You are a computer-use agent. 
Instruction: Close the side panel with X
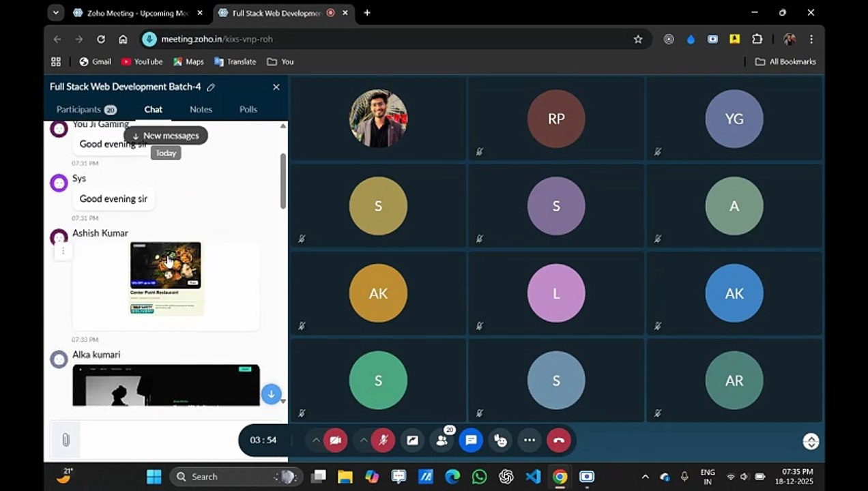pyautogui.click(x=276, y=87)
